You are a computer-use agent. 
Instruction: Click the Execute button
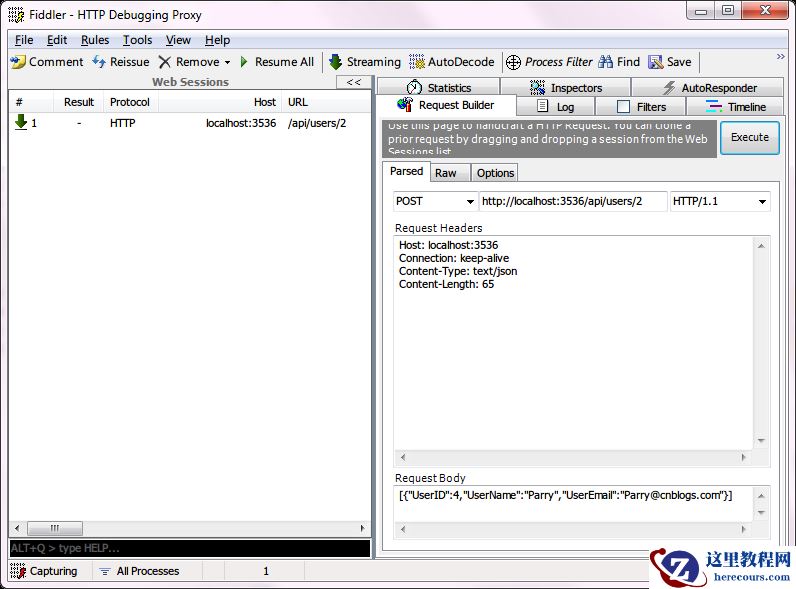click(x=750, y=138)
